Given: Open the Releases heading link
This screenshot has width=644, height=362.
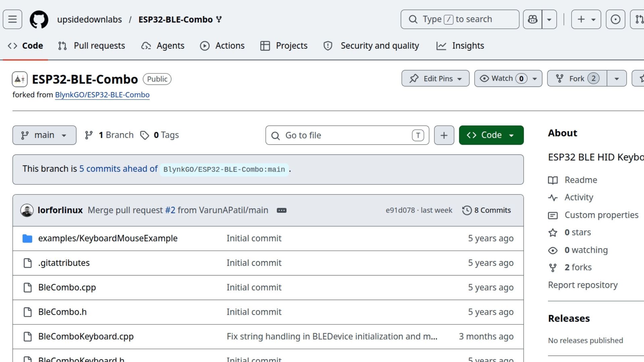Looking at the screenshot, I should 569,318.
